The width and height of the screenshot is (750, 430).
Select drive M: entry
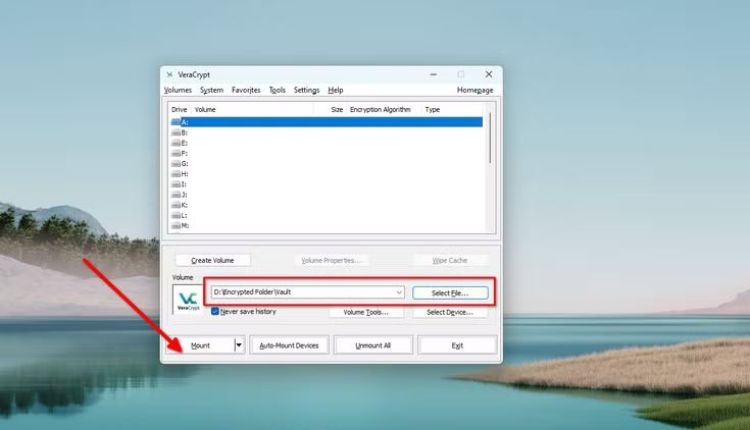pyautogui.click(x=185, y=225)
